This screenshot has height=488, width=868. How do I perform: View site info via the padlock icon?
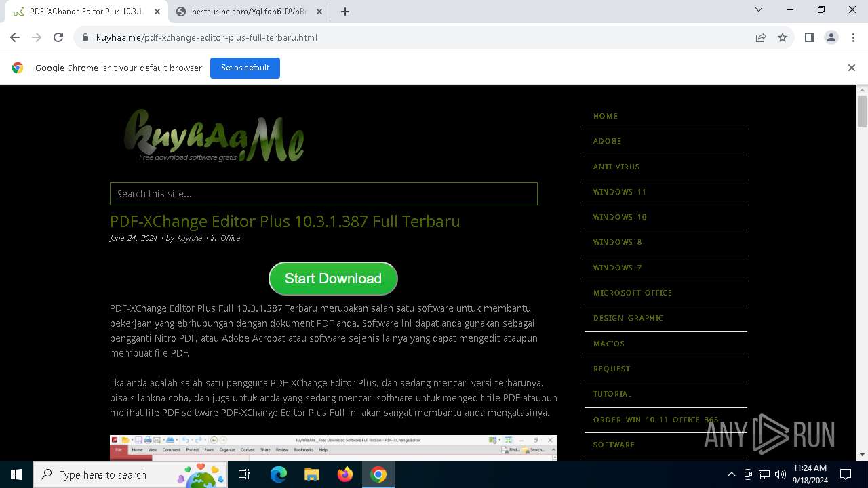point(85,37)
